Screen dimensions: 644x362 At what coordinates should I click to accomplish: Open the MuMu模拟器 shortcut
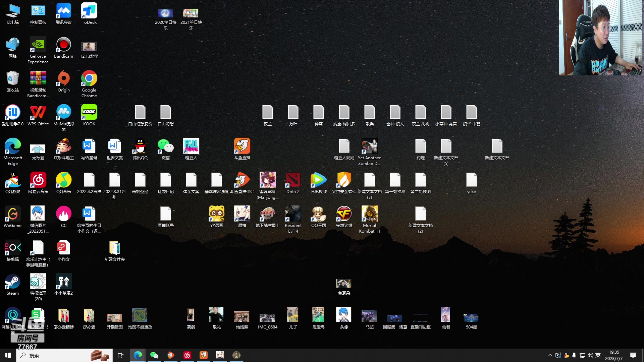tap(64, 118)
